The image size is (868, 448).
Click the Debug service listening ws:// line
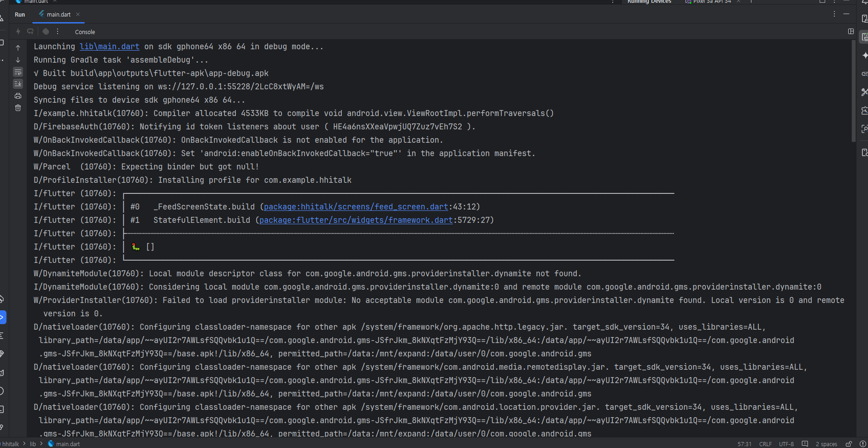coord(179,87)
